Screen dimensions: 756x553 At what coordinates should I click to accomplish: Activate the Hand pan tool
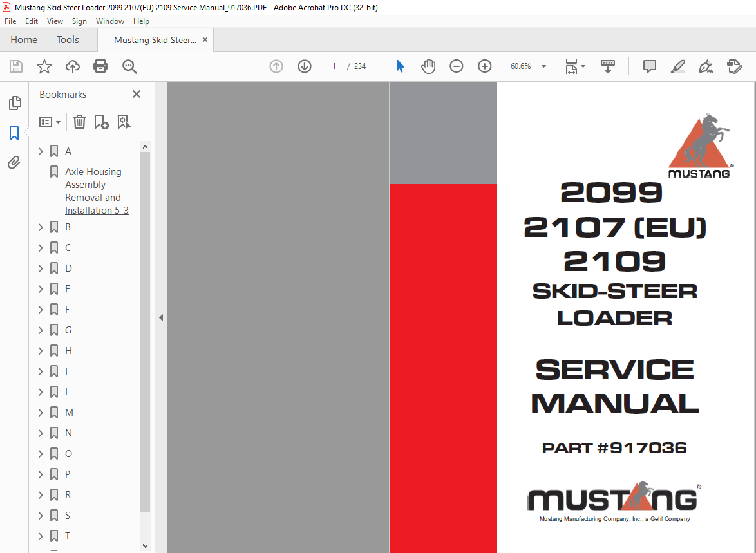coord(428,66)
